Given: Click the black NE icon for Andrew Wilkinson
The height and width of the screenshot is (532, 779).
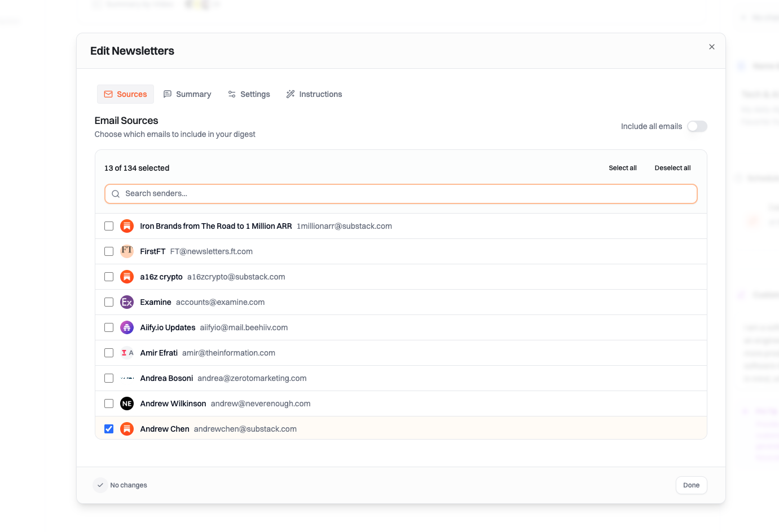Looking at the screenshot, I should pos(127,404).
